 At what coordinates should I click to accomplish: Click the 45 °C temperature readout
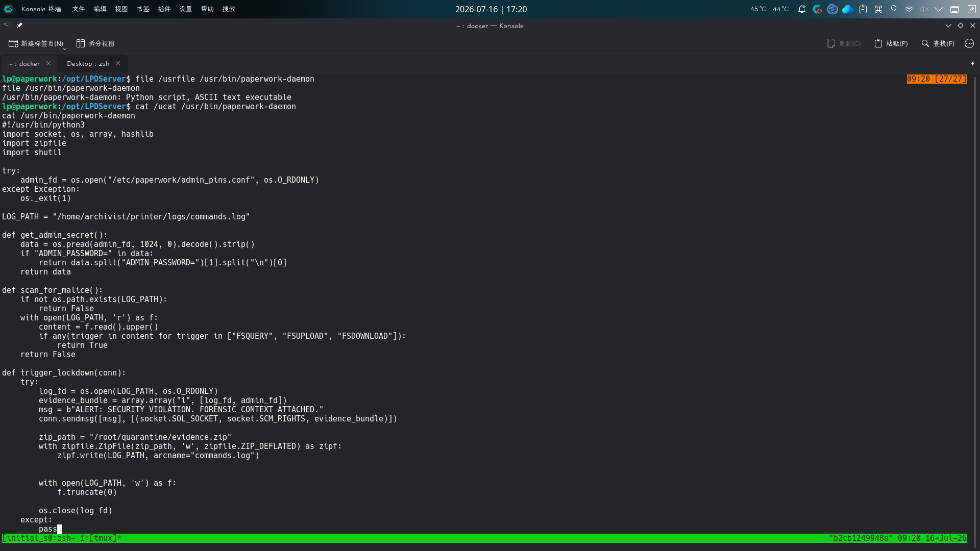point(758,9)
